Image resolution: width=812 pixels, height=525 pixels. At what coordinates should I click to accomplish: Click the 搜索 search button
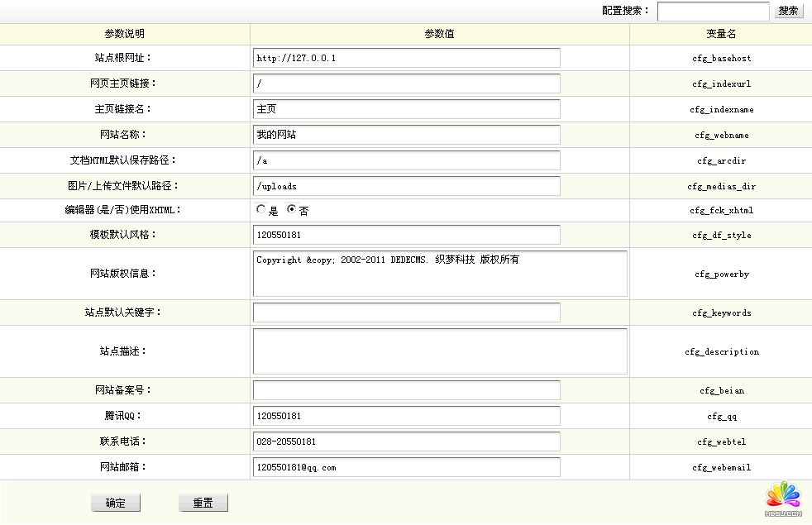pyautogui.click(x=788, y=11)
